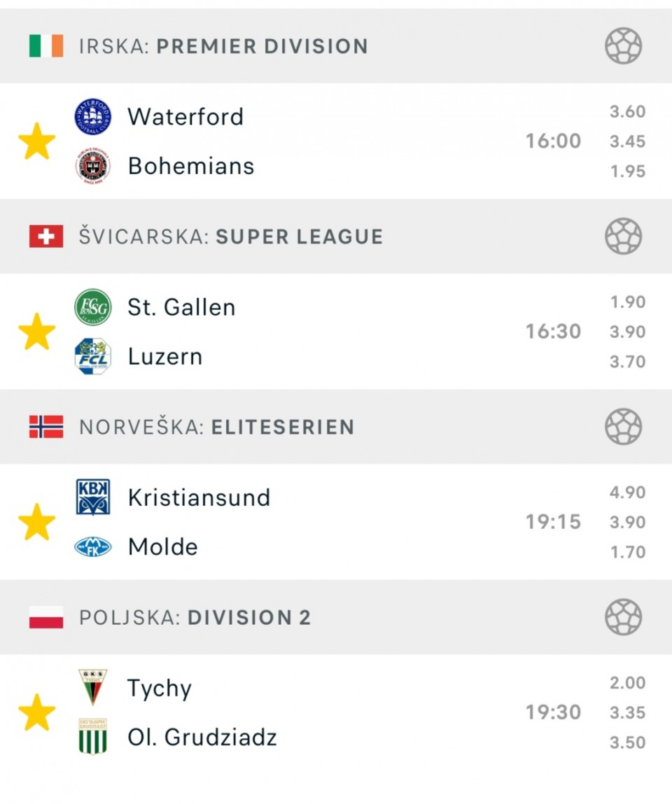Collapse the Norveška Eliteserien header

pyautogui.click(x=336, y=427)
